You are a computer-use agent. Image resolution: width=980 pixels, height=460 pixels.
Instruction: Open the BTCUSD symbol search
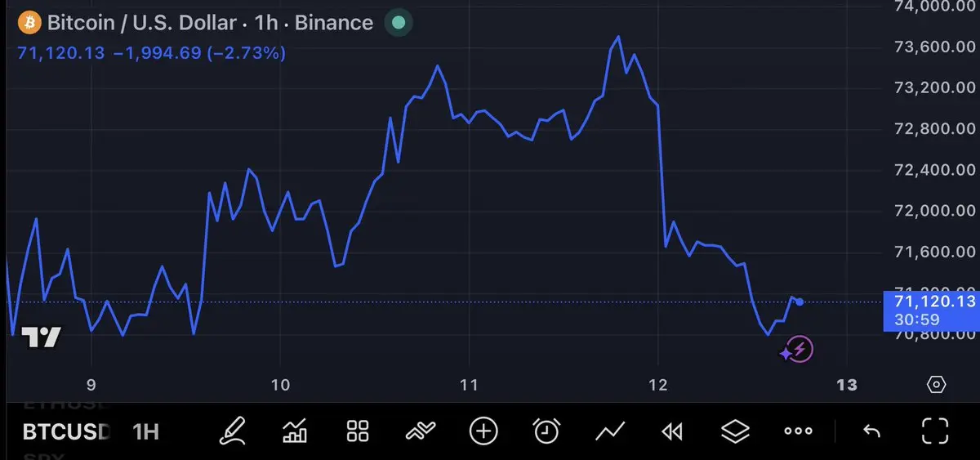(x=65, y=431)
